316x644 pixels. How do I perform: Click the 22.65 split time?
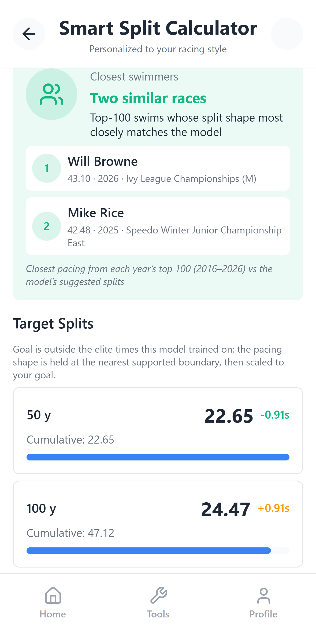tap(229, 416)
